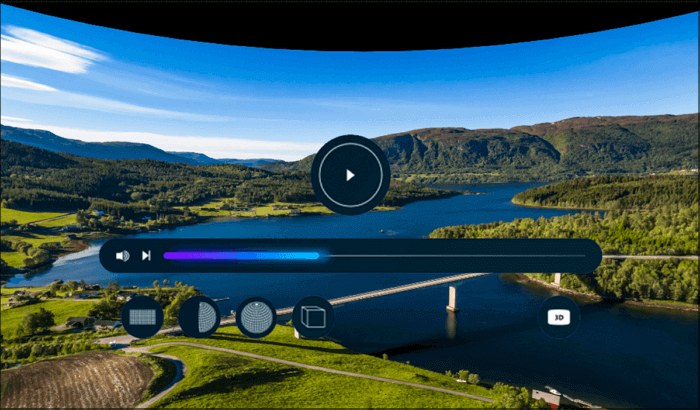
Task: Select flat screen projection mode icon
Action: [142, 317]
